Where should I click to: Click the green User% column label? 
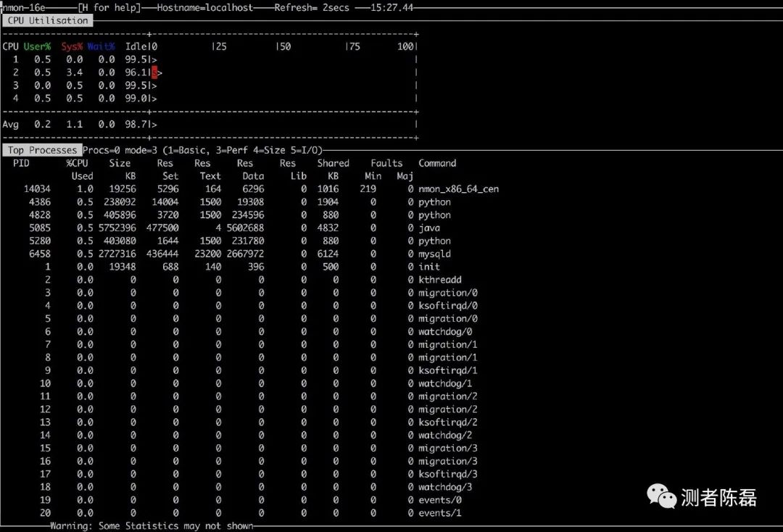pos(37,46)
